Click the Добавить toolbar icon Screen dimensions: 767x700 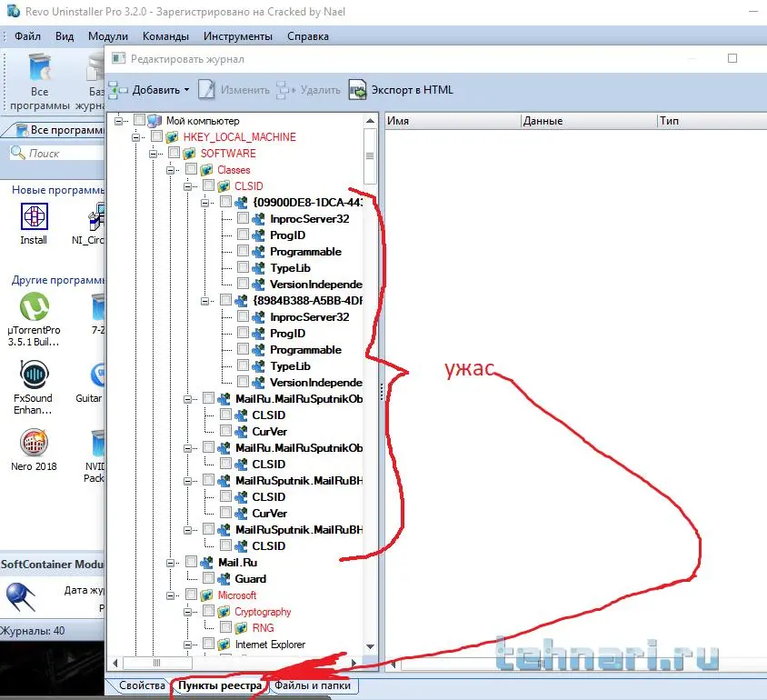pos(118,90)
